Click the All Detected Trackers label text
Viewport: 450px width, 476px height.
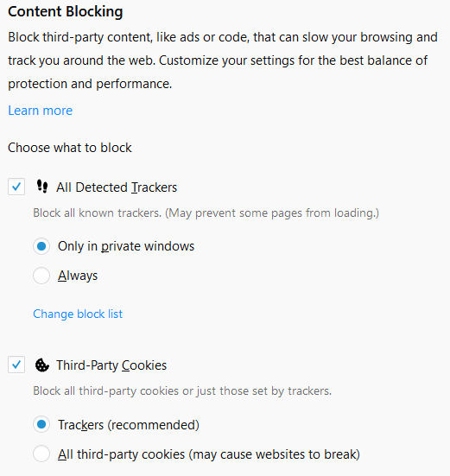point(117,187)
